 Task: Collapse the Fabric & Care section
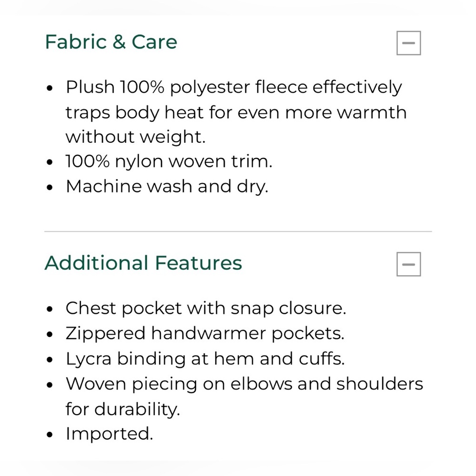pyautogui.click(x=408, y=43)
